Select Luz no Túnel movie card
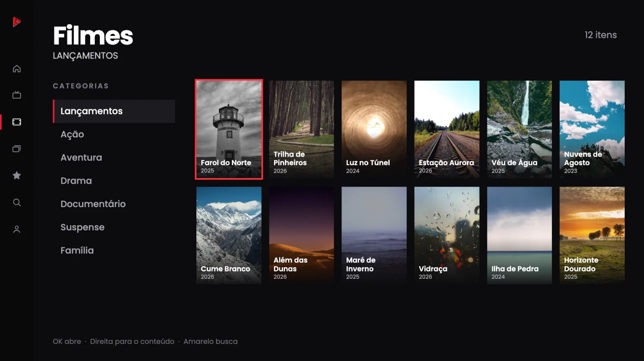 pyautogui.click(x=374, y=129)
